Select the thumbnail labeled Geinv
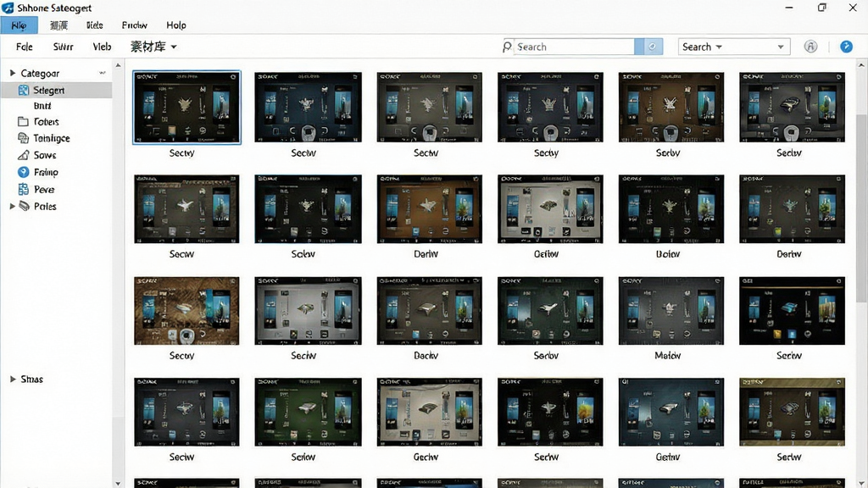The width and height of the screenshot is (868, 488). tap(671, 413)
